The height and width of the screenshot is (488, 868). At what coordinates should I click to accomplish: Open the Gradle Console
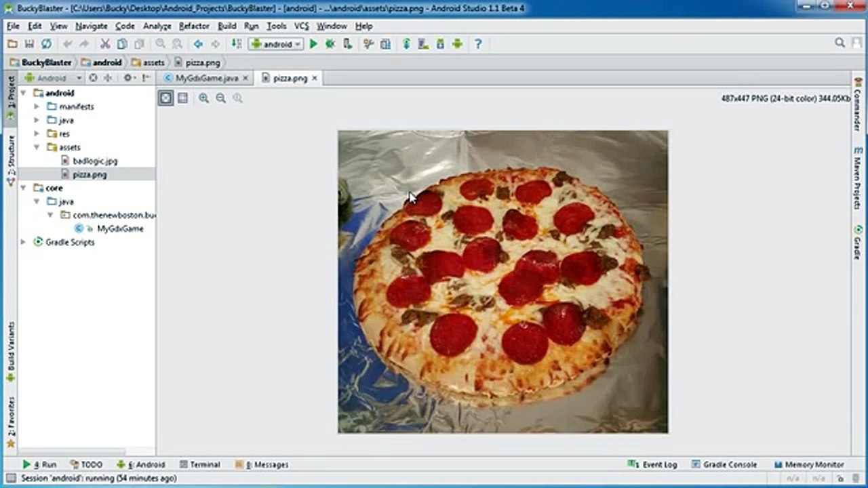coord(724,464)
